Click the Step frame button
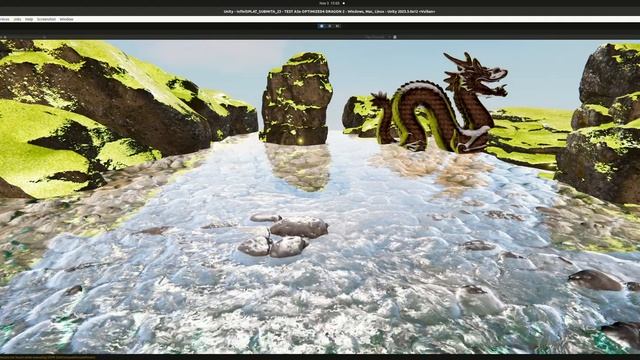The height and width of the screenshot is (360, 640). pyautogui.click(x=338, y=26)
